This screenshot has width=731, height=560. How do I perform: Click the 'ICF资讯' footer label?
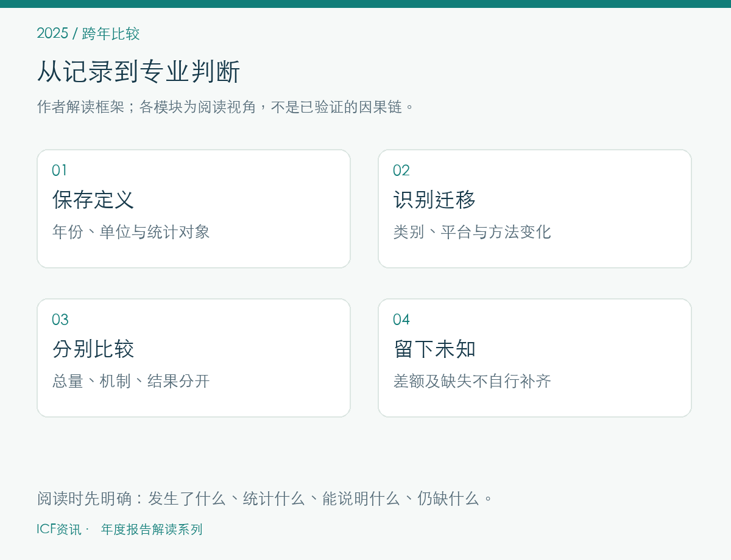click(59, 530)
